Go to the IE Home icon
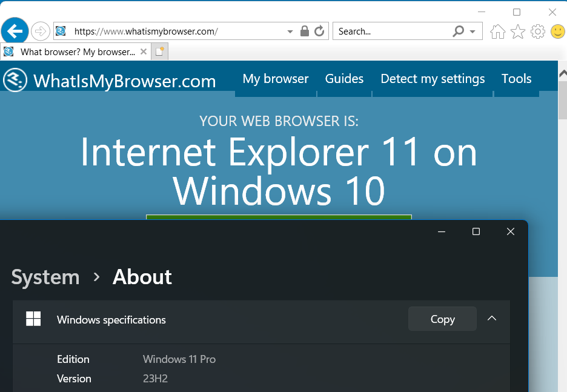The image size is (567, 392). click(497, 32)
